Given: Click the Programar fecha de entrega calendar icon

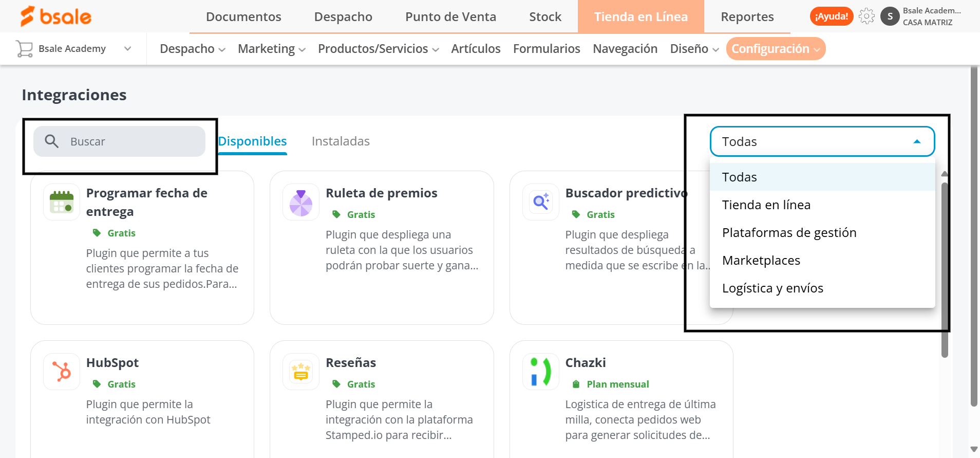Looking at the screenshot, I should [62, 202].
